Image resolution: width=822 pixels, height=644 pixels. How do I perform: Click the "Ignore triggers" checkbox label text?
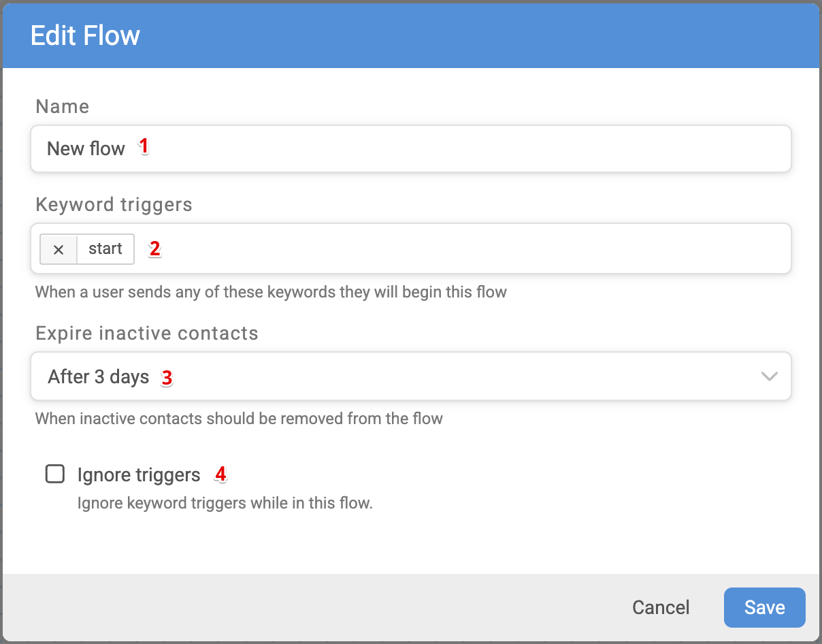[x=139, y=474]
